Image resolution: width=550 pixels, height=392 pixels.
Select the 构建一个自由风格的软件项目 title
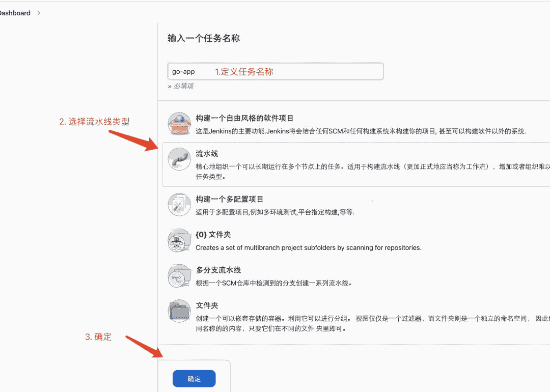(244, 118)
